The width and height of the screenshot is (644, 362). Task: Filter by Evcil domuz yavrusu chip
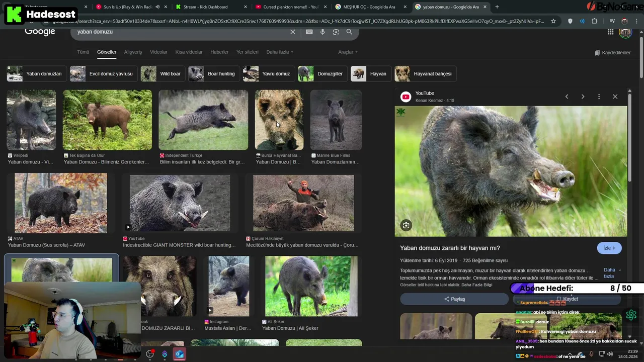pos(103,73)
